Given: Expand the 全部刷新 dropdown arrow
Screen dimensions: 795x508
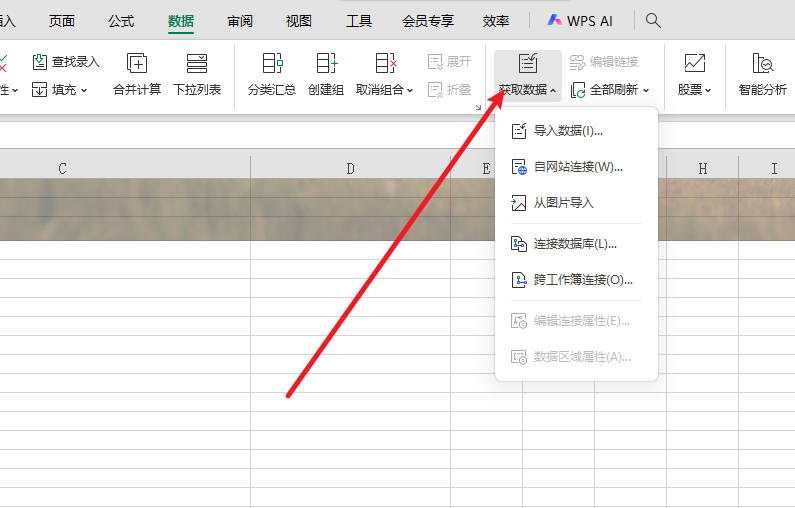Looking at the screenshot, I should pyautogui.click(x=646, y=91).
